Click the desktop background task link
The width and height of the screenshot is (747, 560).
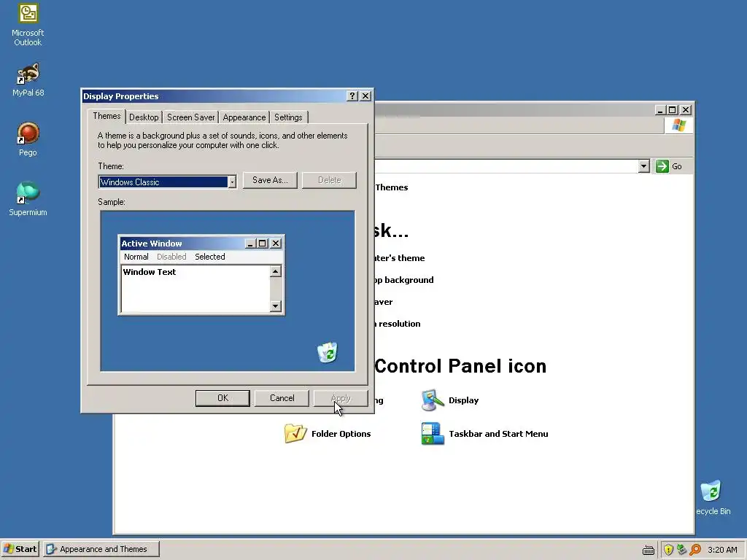coord(404,280)
